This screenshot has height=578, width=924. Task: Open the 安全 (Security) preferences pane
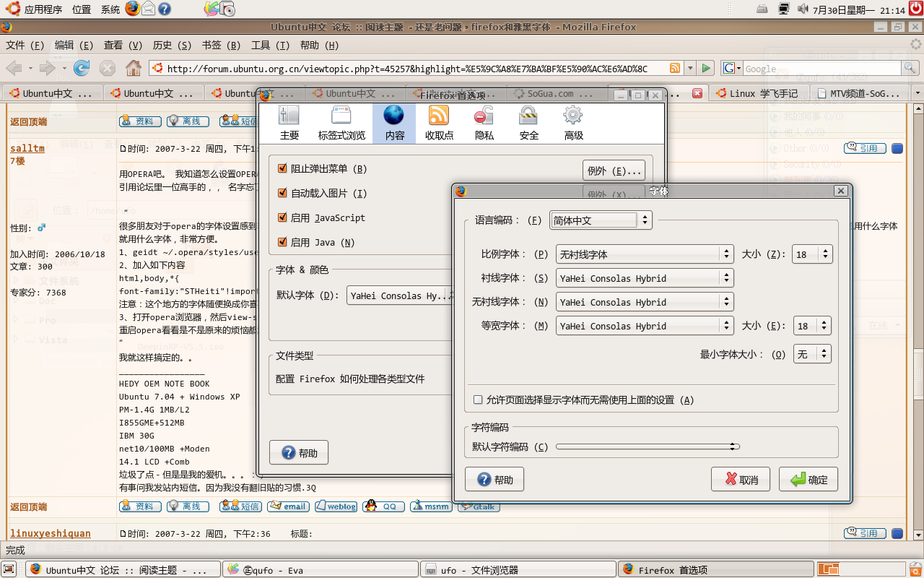(x=528, y=123)
